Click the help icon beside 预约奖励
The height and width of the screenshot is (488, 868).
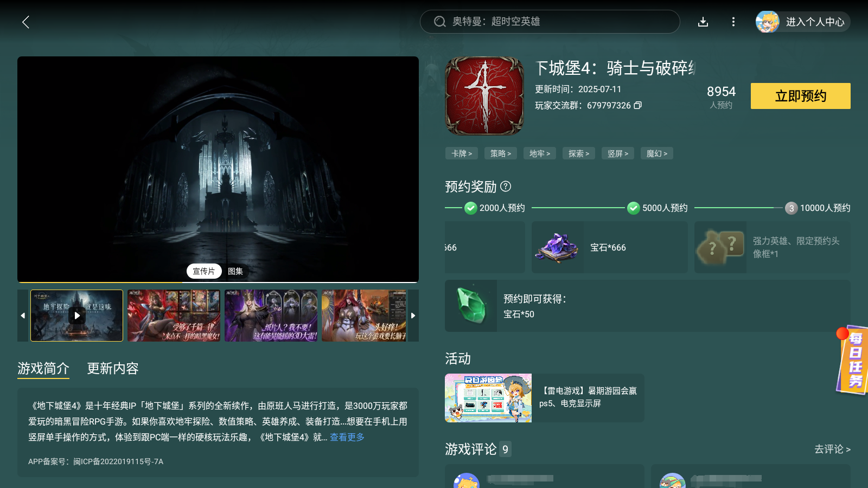(507, 187)
